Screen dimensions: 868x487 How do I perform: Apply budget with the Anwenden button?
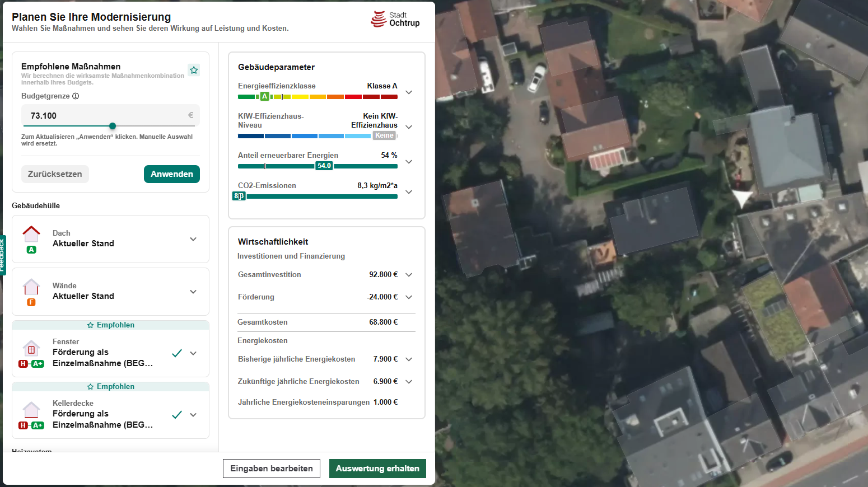[x=172, y=174]
